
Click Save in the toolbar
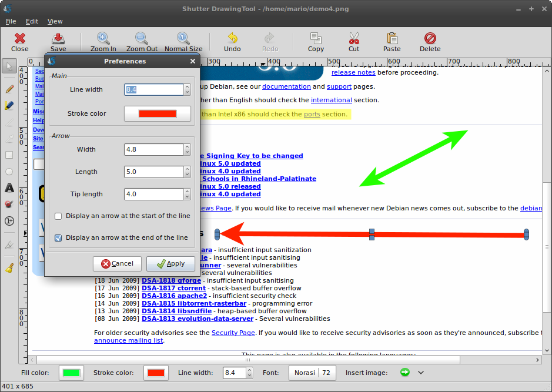point(58,42)
